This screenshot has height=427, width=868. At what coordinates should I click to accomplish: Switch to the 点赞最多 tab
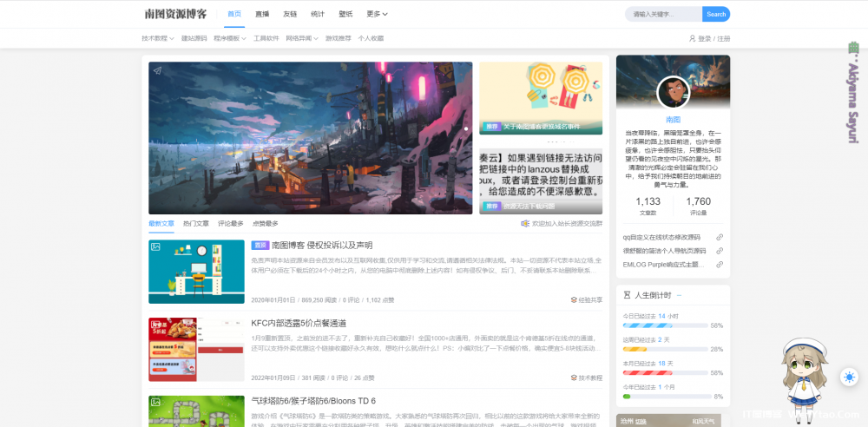pyautogui.click(x=265, y=224)
